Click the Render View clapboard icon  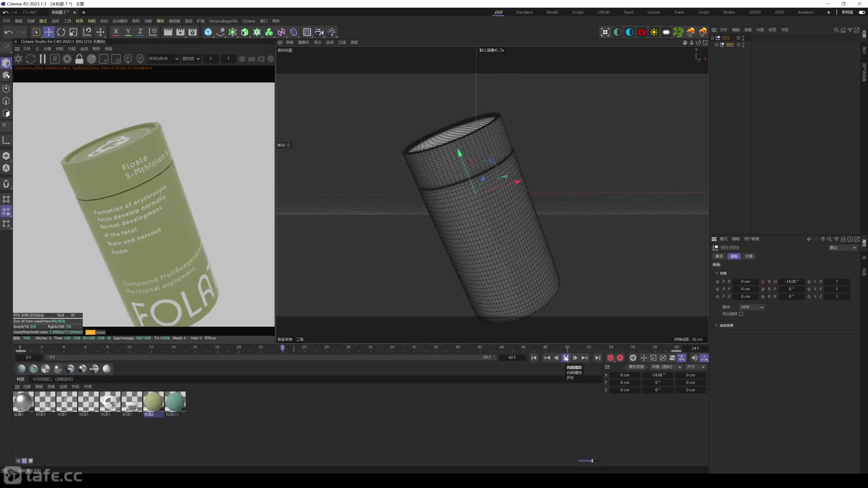[168, 32]
